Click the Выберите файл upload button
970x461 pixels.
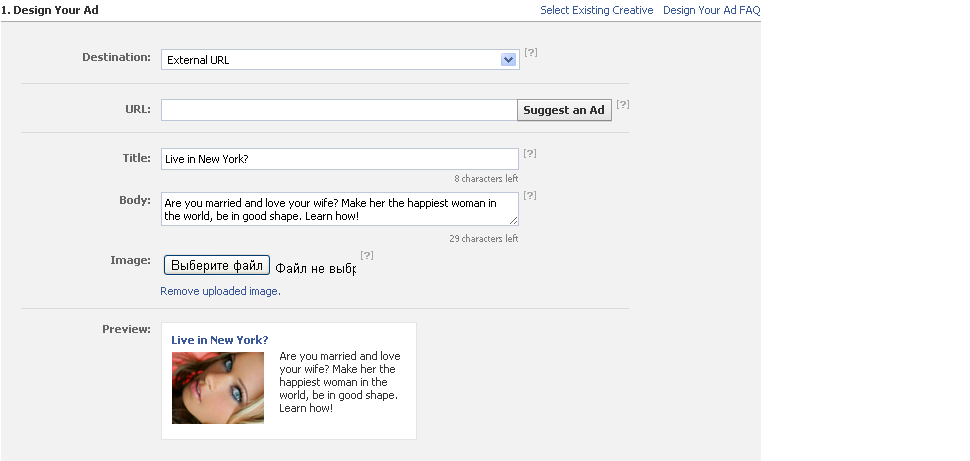[217, 265]
